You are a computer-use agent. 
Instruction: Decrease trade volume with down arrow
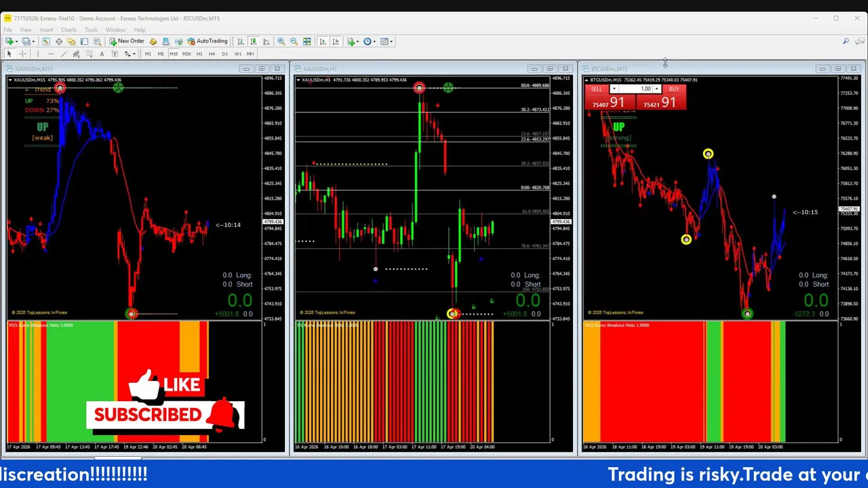tap(614, 89)
